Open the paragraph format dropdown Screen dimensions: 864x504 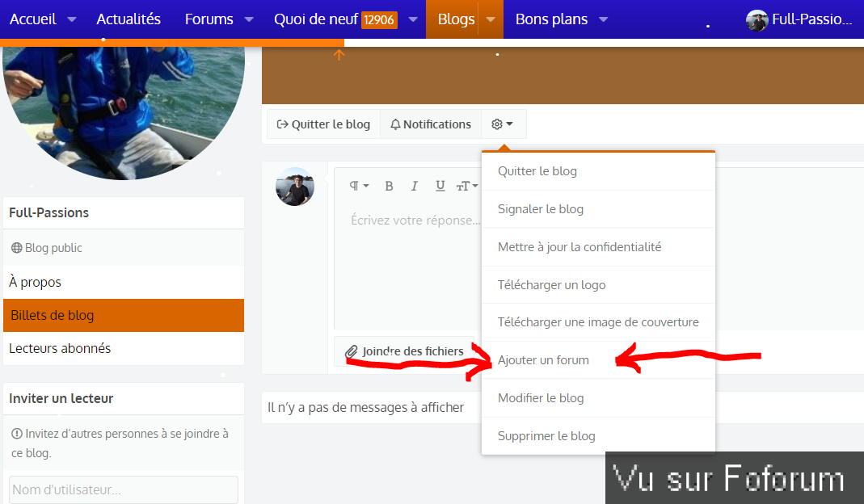click(359, 186)
